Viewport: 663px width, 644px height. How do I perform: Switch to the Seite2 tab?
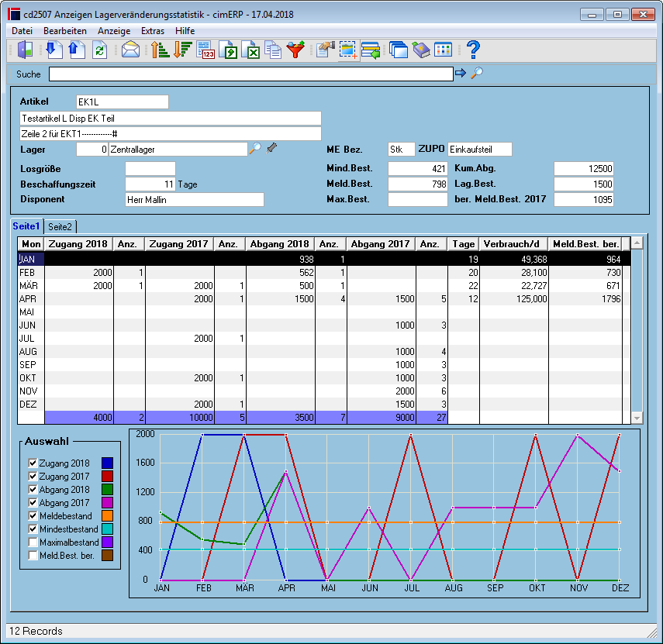tap(60, 227)
